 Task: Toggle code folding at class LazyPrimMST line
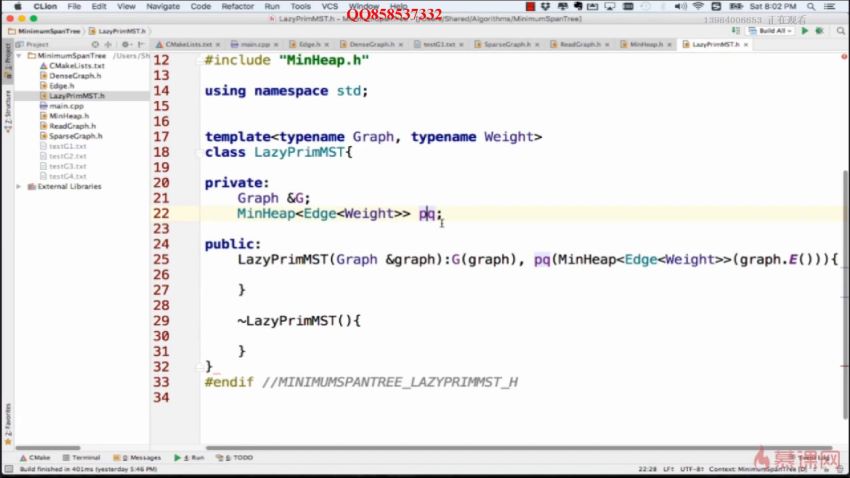tap(197, 153)
